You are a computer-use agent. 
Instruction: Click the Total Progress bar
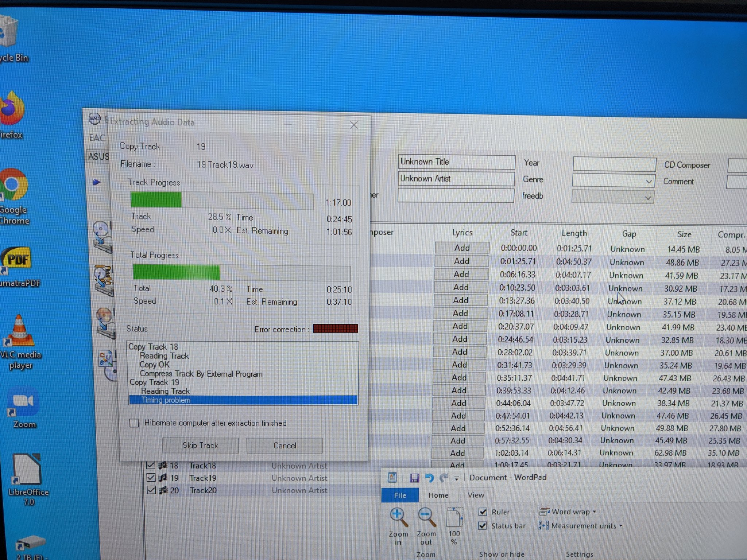click(x=242, y=273)
